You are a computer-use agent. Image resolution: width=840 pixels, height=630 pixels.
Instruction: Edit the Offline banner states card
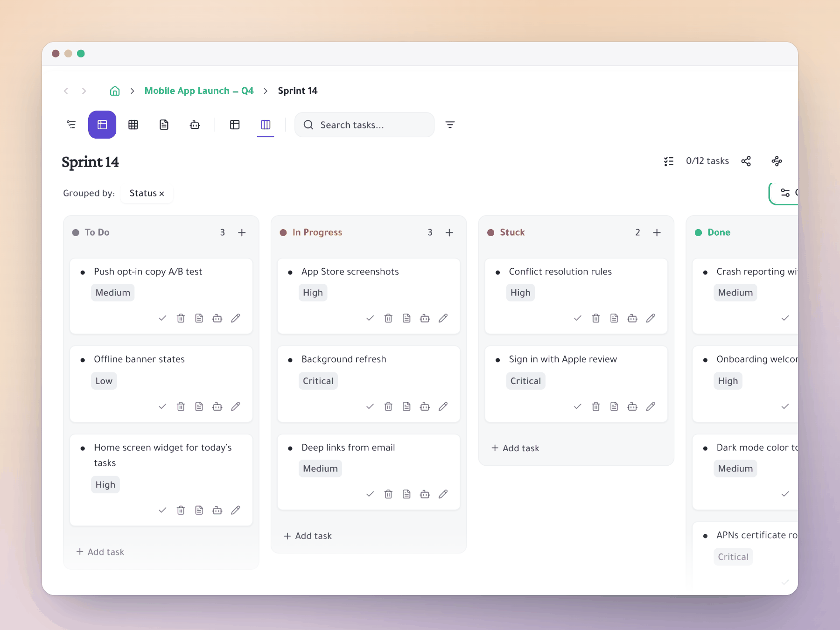point(236,406)
